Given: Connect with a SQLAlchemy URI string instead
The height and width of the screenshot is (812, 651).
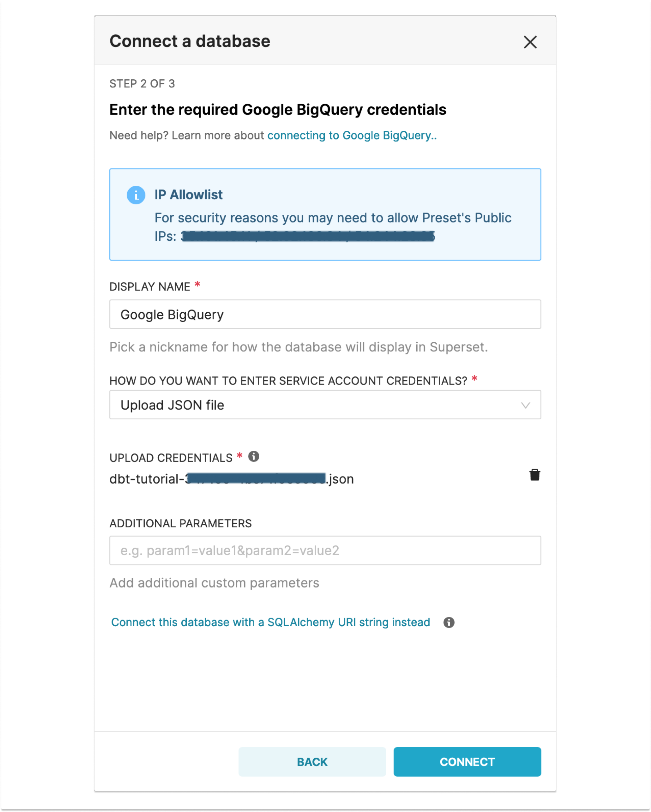Looking at the screenshot, I should point(270,622).
